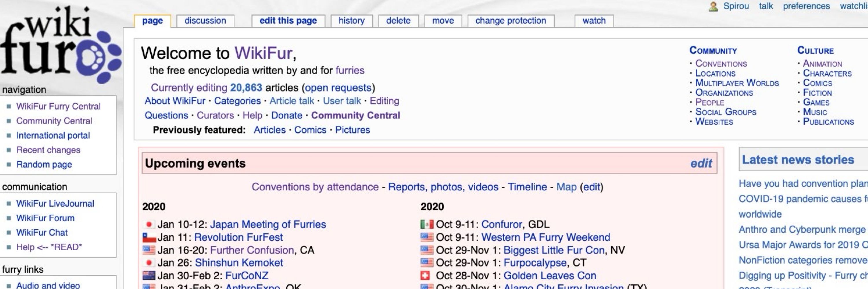Screen dimensions: 868x289
Task: Open Social Groups category
Action: click(726, 112)
